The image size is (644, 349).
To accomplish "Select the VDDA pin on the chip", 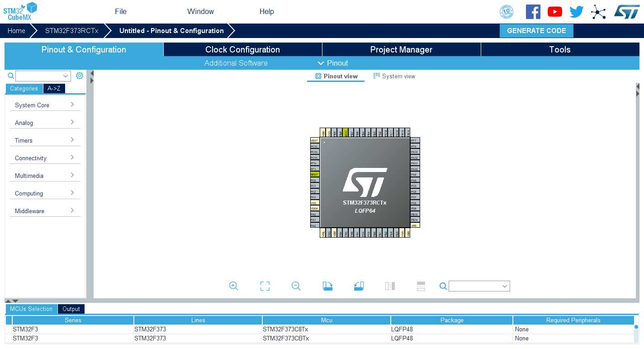I will (315, 208).
